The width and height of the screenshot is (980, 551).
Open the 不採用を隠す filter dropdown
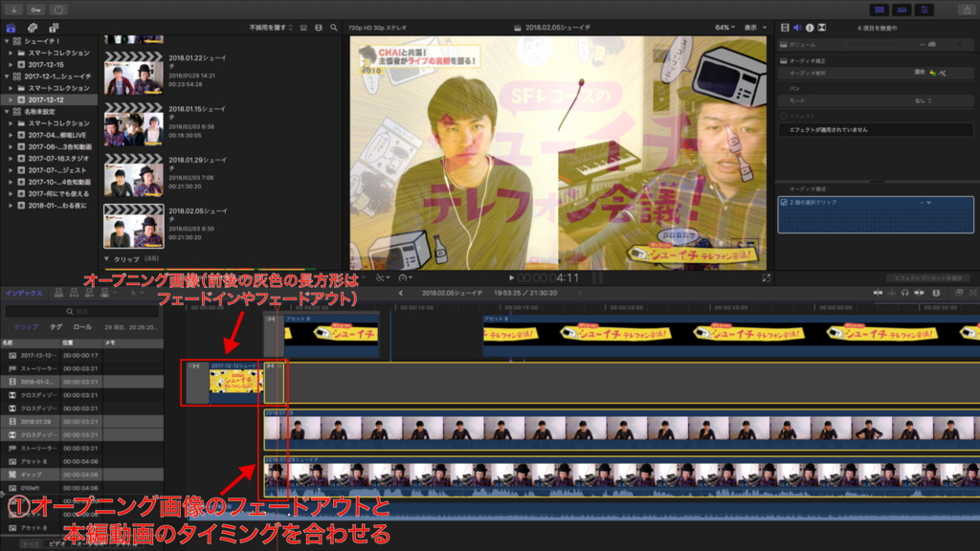tap(271, 28)
